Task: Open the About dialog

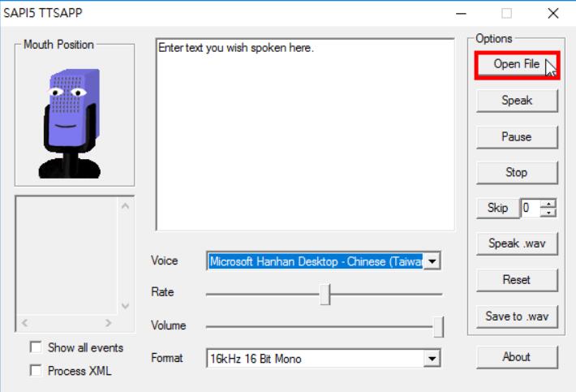Action: point(517,357)
